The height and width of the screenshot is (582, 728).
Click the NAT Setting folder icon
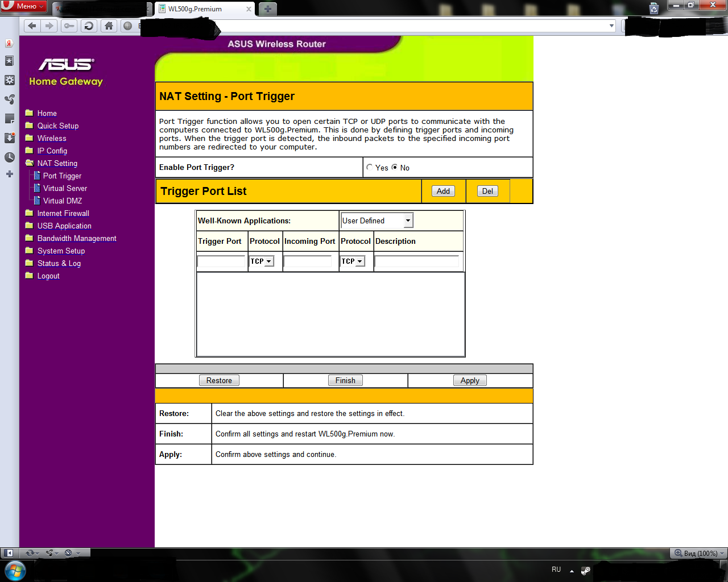tap(30, 163)
